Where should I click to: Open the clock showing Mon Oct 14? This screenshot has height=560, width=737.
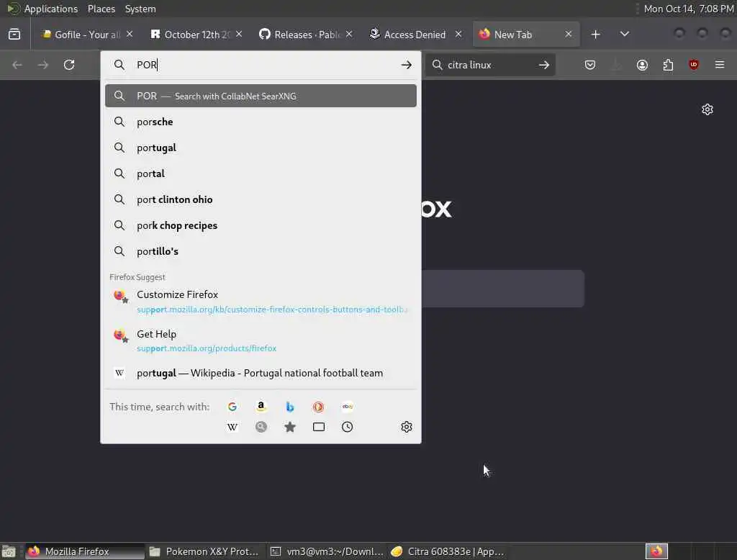[x=689, y=9]
